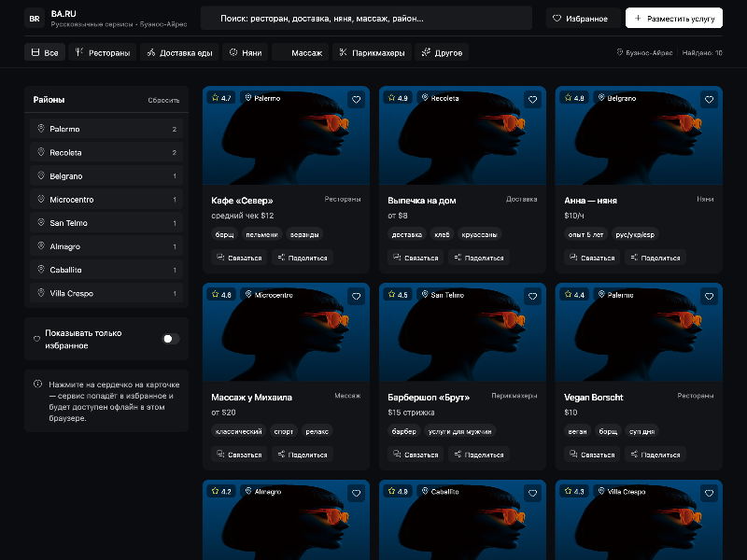Screen dimensions: 747x560
Task: Click the Palermo location pin badge on first card
Action: point(261,97)
